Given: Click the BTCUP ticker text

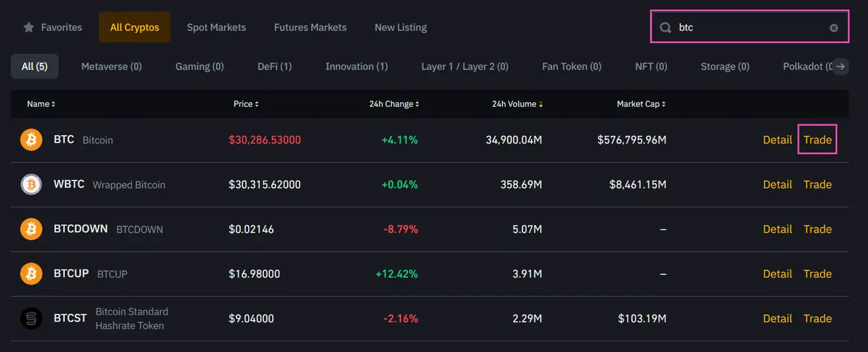Looking at the screenshot, I should tap(71, 274).
